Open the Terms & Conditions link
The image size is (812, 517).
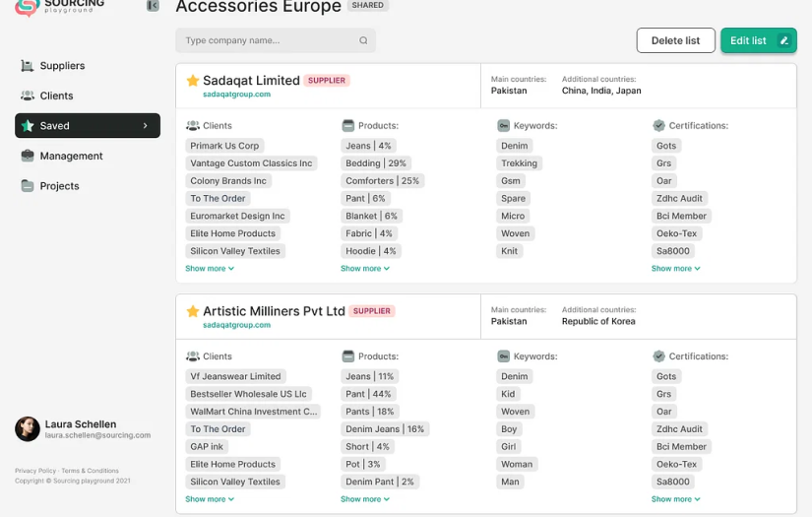pyautogui.click(x=91, y=471)
